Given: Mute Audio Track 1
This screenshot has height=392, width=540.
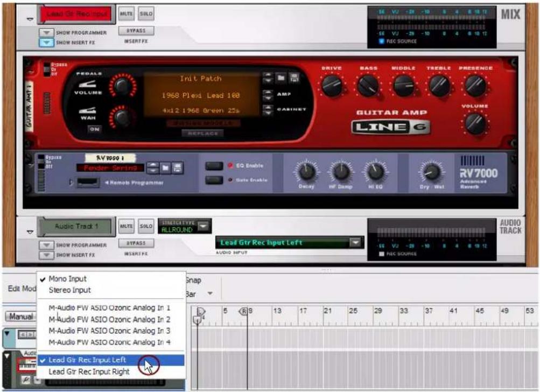Looking at the screenshot, I should (126, 226).
